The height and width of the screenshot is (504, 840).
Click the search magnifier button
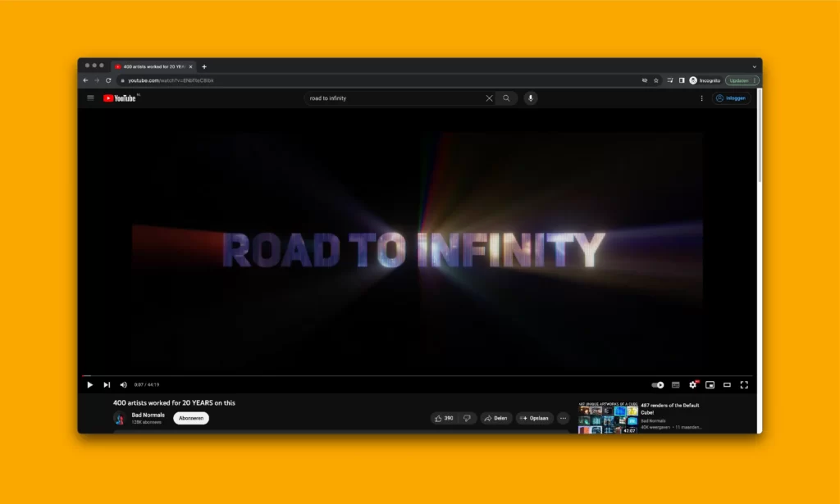pyautogui.click(x=506, y=98)
